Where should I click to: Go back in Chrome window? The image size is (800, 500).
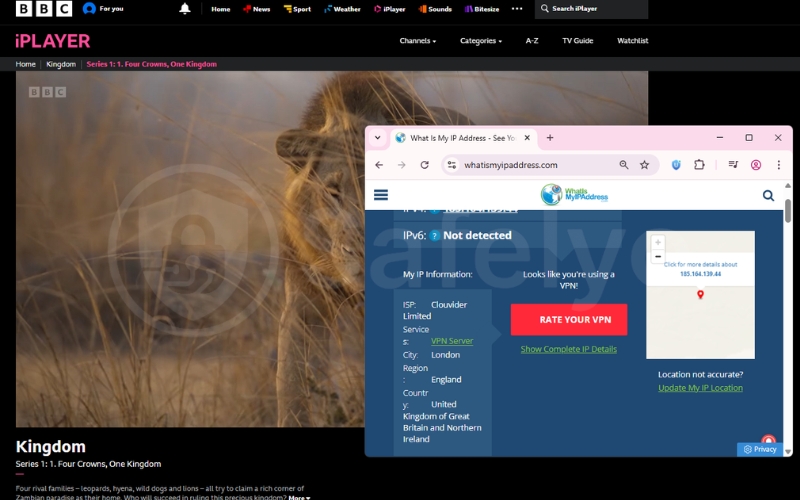click(x=379, y=165)
